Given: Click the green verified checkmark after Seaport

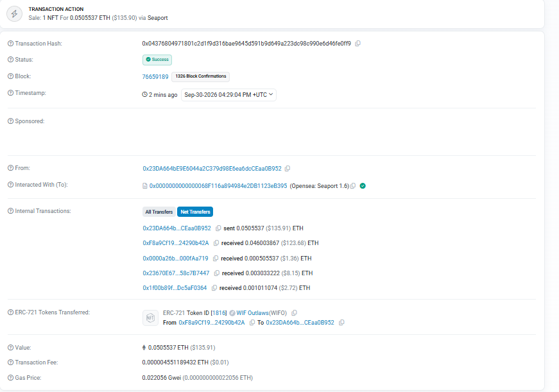Looking at the screenshot, I should pos(363,186).
